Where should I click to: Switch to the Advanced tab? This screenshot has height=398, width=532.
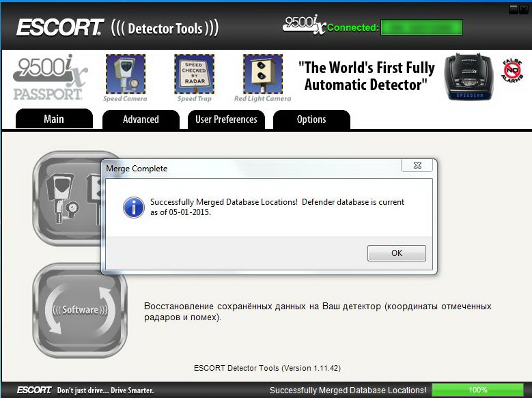(x=141, y=119)
